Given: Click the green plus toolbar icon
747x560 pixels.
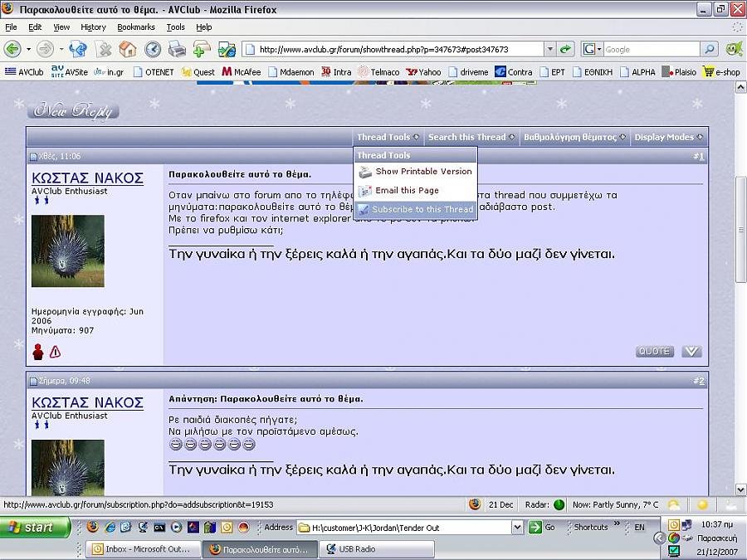Looking at the screenshot, I should click(202, 49).
